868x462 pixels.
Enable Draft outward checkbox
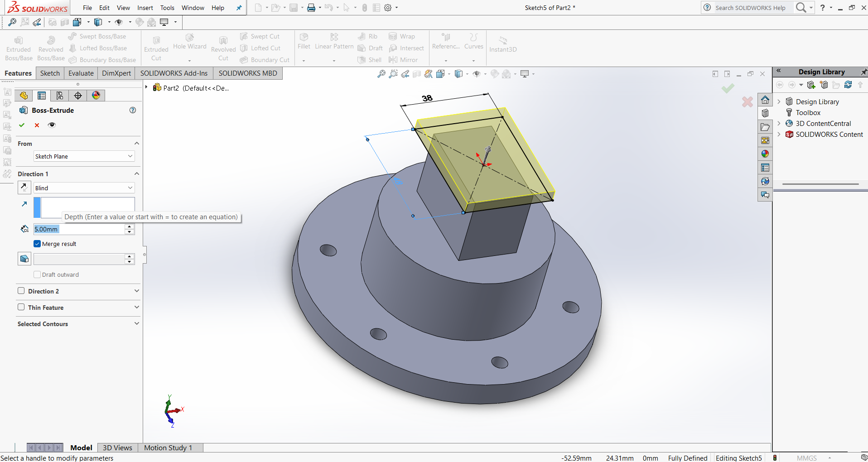37,274
